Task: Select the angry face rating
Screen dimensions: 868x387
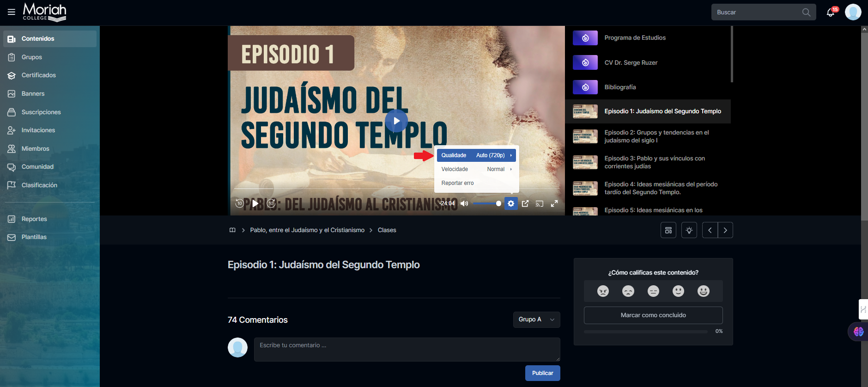Action: click(603, 291)
